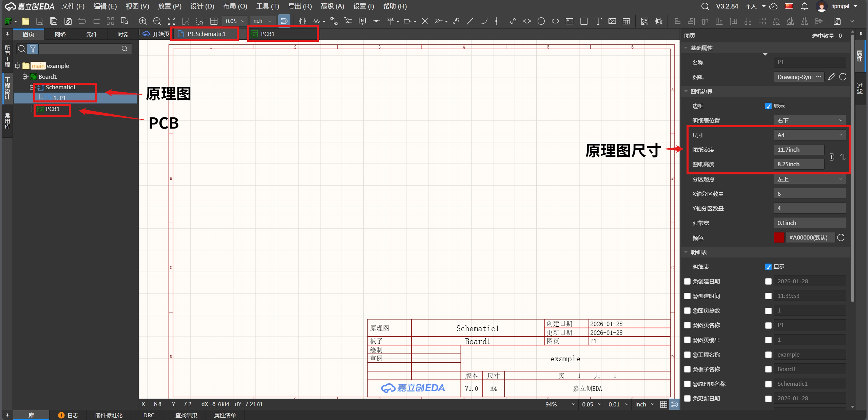Open the 尺寸 A4 dropdown
This screenshot has height=420, width=868.
pos(809,135)
